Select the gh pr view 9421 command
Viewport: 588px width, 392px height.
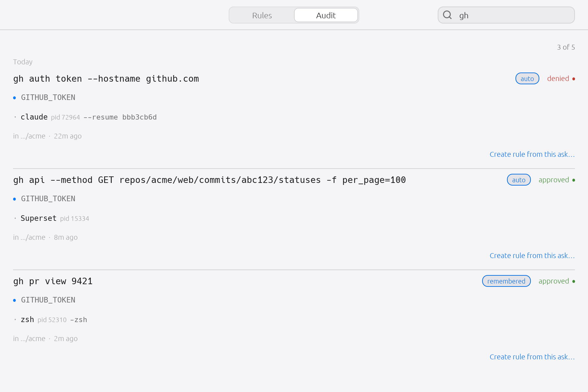tap(53, 281)
